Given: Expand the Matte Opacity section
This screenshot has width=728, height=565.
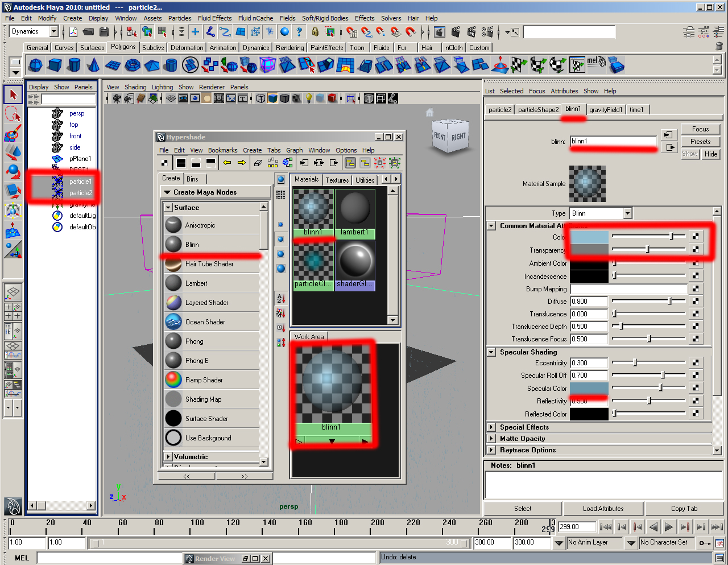Looking at the screenshot, I should pyautogui.click(x=491, y=439).
